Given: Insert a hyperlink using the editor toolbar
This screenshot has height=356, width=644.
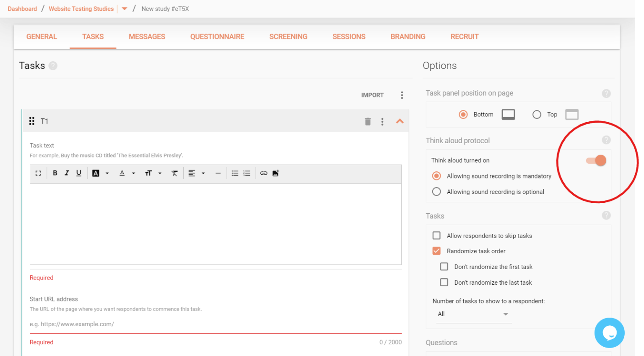Looking at the screenshot, I should (x=264, y=173).
